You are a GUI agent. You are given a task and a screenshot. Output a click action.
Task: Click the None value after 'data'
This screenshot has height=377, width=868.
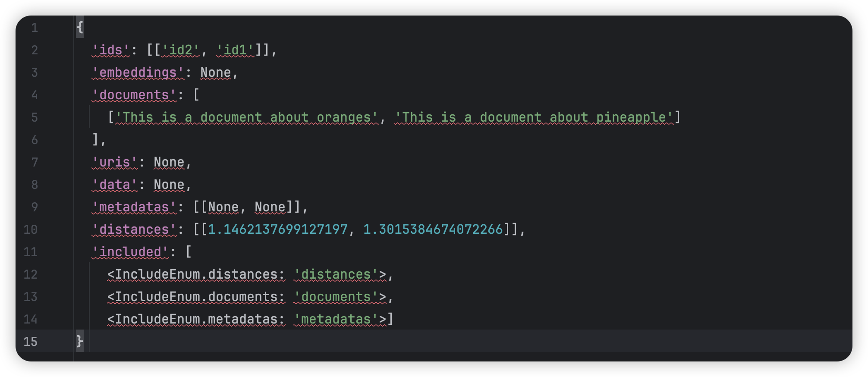click(169, 185)
